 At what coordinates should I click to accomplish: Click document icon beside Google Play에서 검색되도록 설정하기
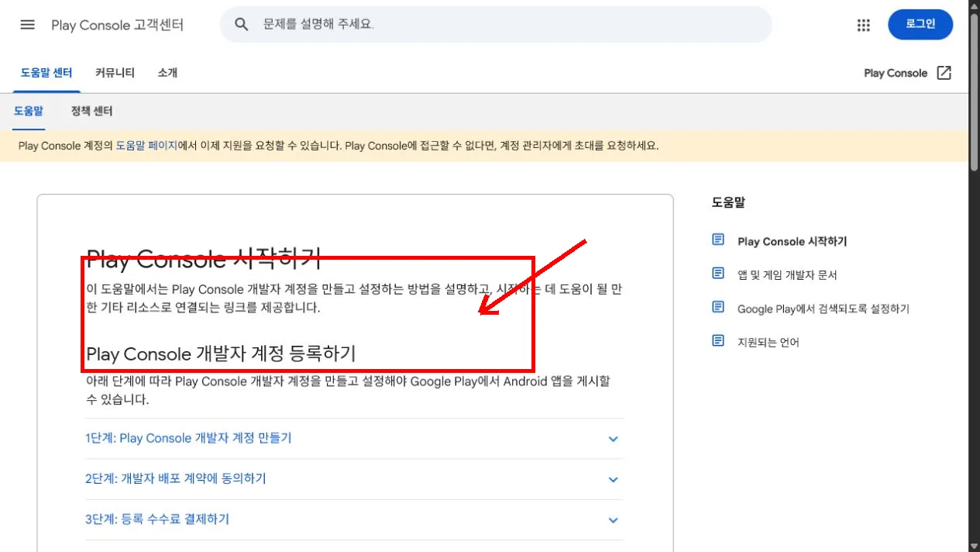718,307
